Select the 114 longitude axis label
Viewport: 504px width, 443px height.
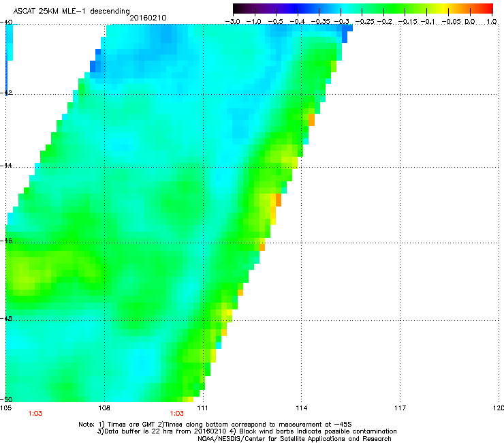[302, 408]
